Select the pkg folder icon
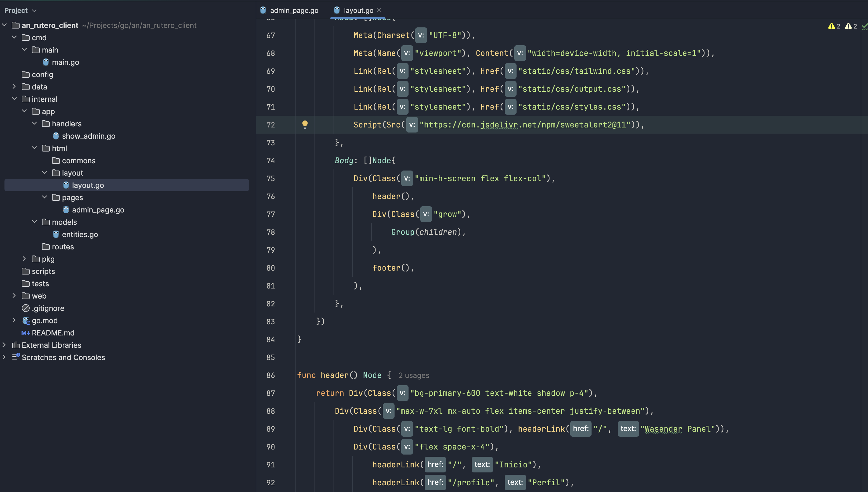The width and height of the screenshot is (868, 492). click(x=36, y=259)
